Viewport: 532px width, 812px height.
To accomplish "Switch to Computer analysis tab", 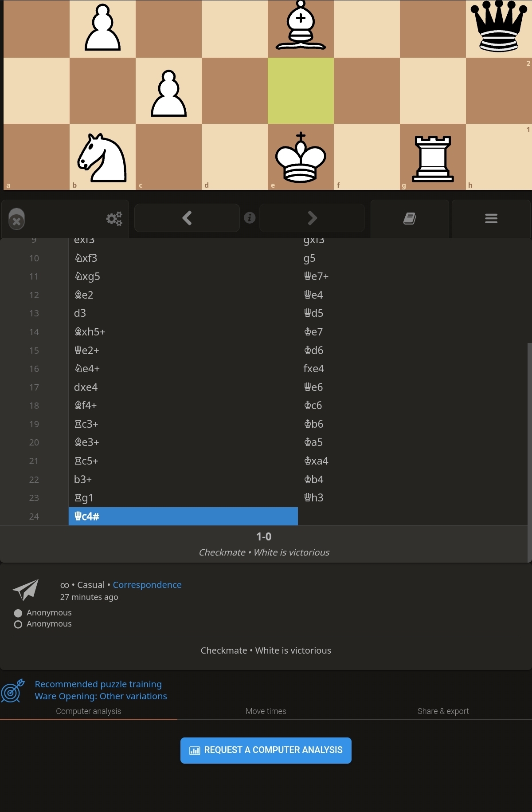I will click(x=89, y=711).
